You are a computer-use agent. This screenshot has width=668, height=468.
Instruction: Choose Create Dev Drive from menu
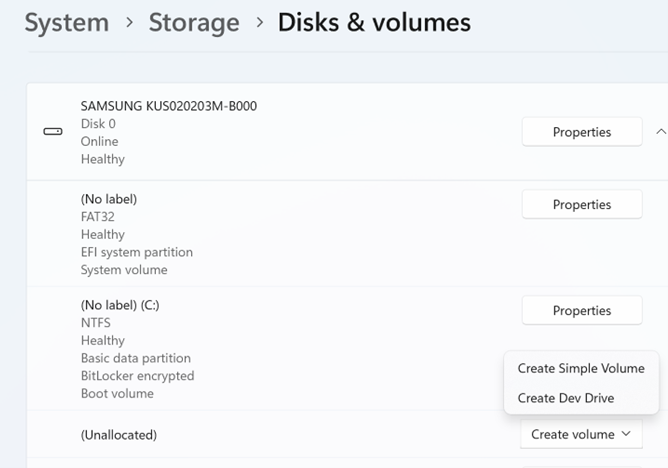pyautogui.click(x=566, y=398)
